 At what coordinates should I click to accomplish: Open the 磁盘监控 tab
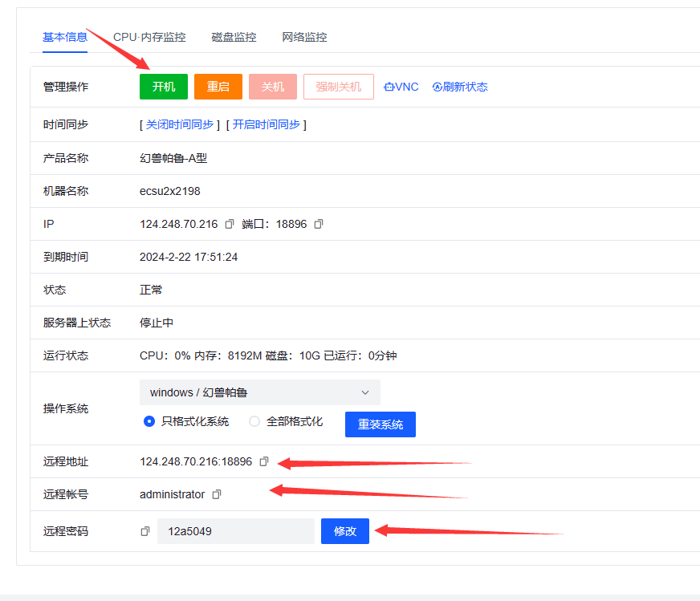[x=234, y=37]
